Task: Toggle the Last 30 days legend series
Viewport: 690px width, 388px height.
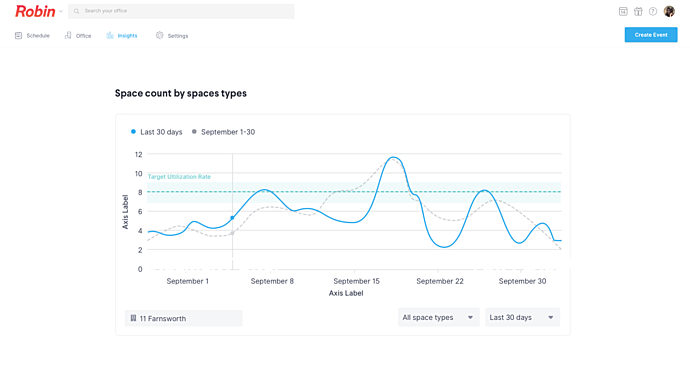Action: (157, 132)
